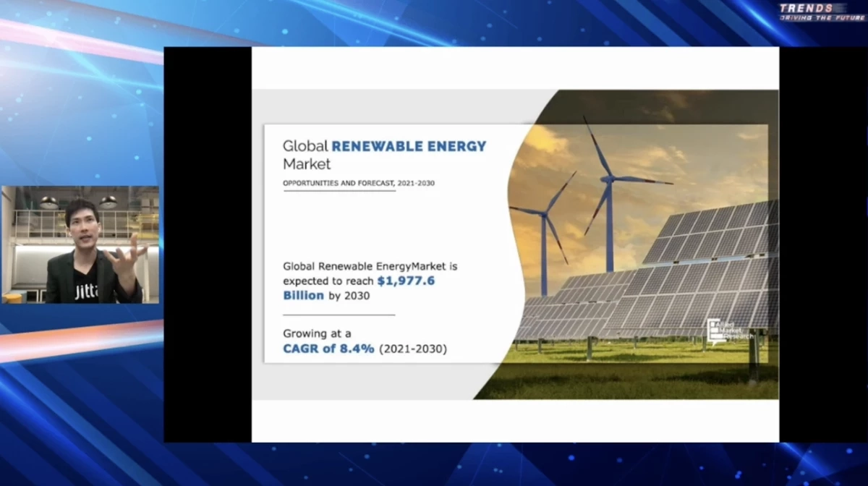Click the "RENEWABLE ENERGY" bold title text
The width and height of the screenshot is (868, 486).
409,146
